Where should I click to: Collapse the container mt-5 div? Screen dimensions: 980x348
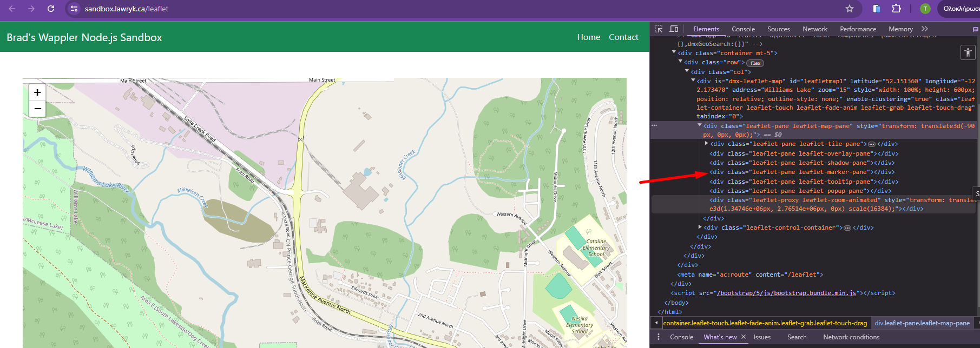[x=674, y=52]
